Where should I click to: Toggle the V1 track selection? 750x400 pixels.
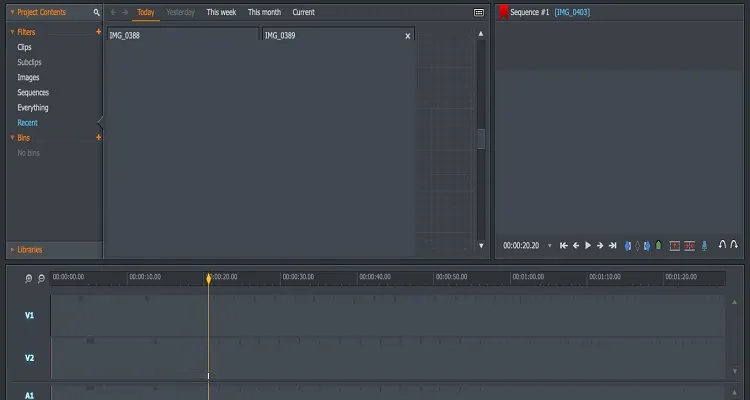pos(30,315)
